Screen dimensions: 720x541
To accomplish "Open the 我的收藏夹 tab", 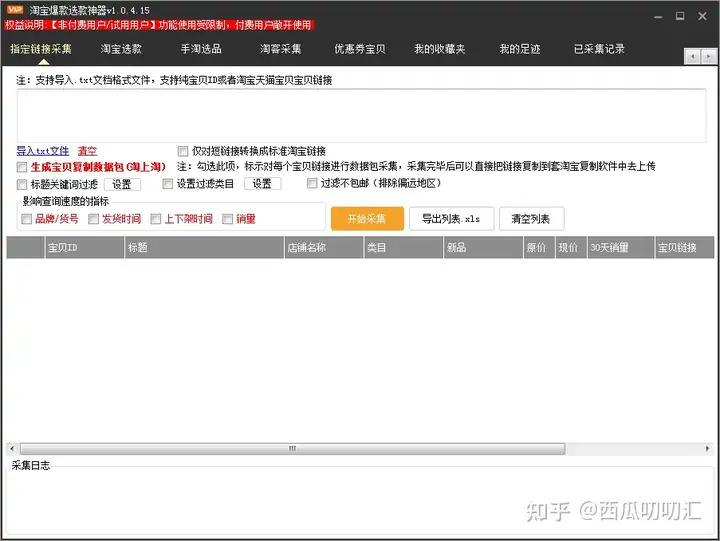I will coord(440,49).
